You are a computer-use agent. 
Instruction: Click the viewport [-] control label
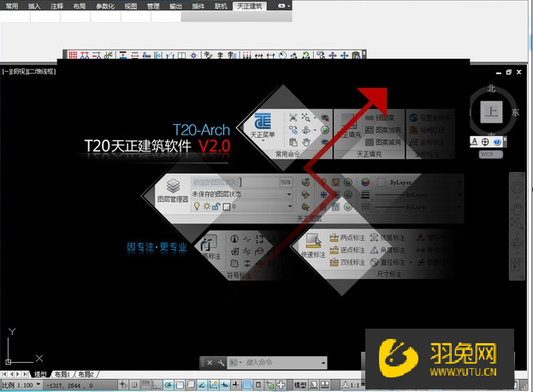coord(6,71)
